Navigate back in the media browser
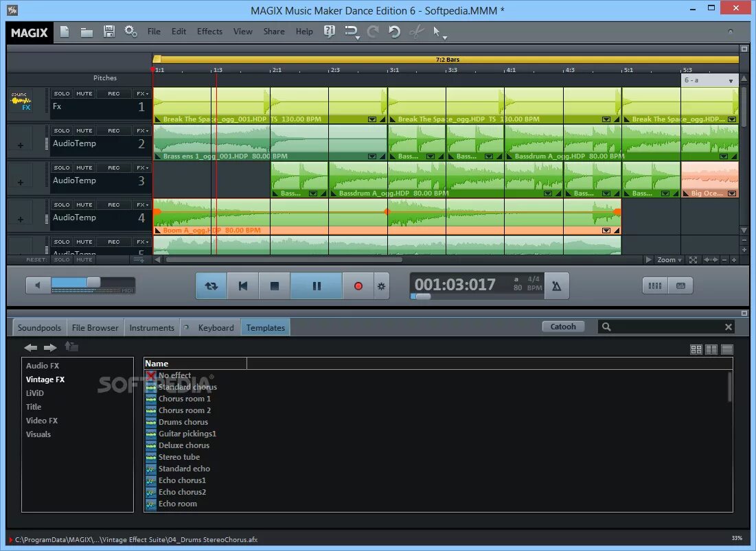This screenshot has width=756, height=551. 30,347
